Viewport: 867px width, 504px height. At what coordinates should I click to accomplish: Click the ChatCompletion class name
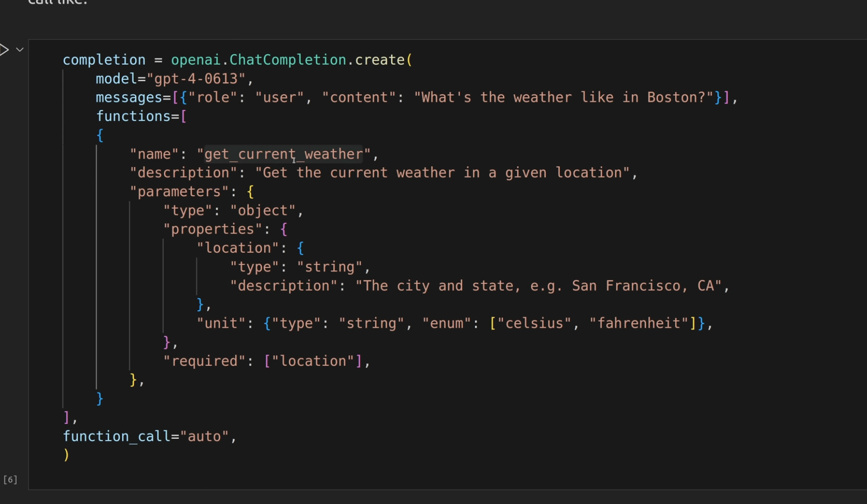point(287,60)
